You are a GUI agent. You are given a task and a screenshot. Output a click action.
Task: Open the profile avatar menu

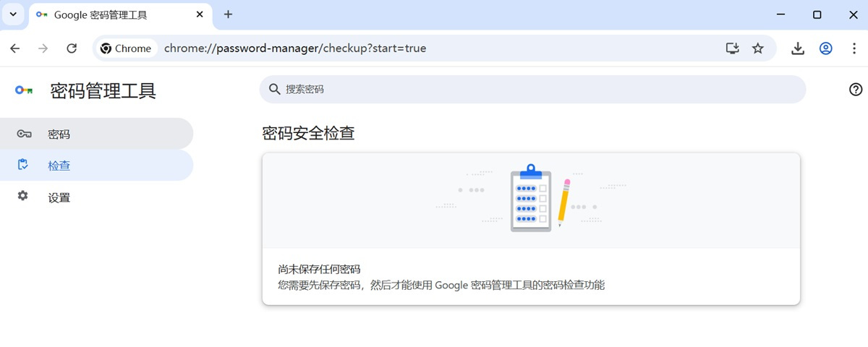coord(825,48)
